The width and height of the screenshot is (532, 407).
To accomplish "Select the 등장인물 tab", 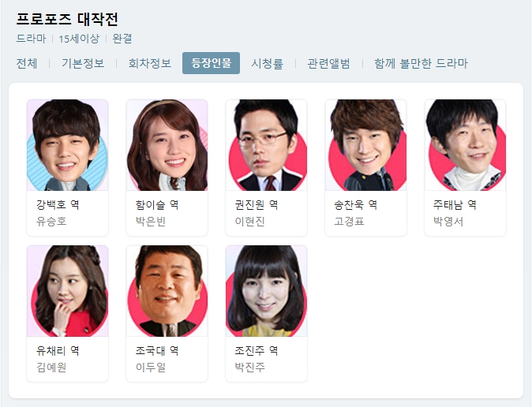I will [x=211, y=63].
